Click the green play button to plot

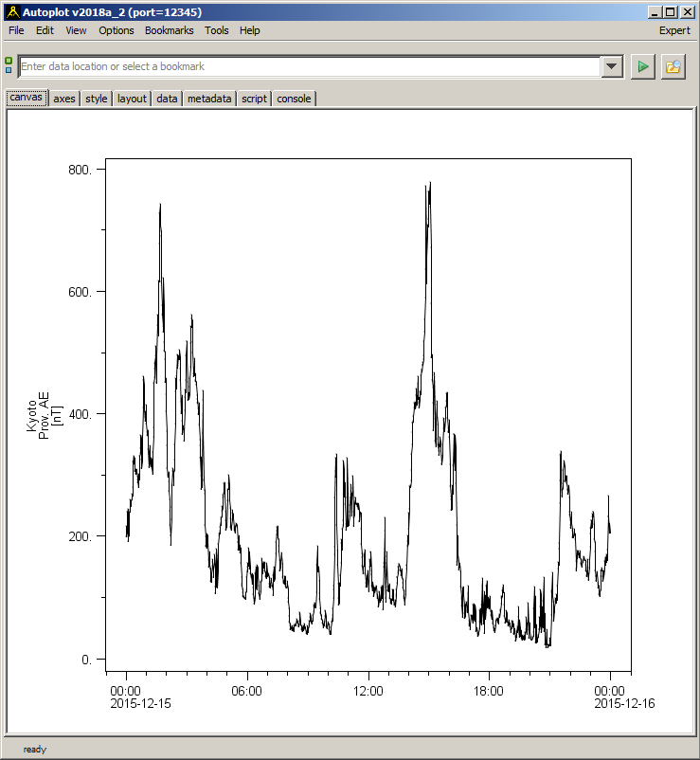click(643, 66)
